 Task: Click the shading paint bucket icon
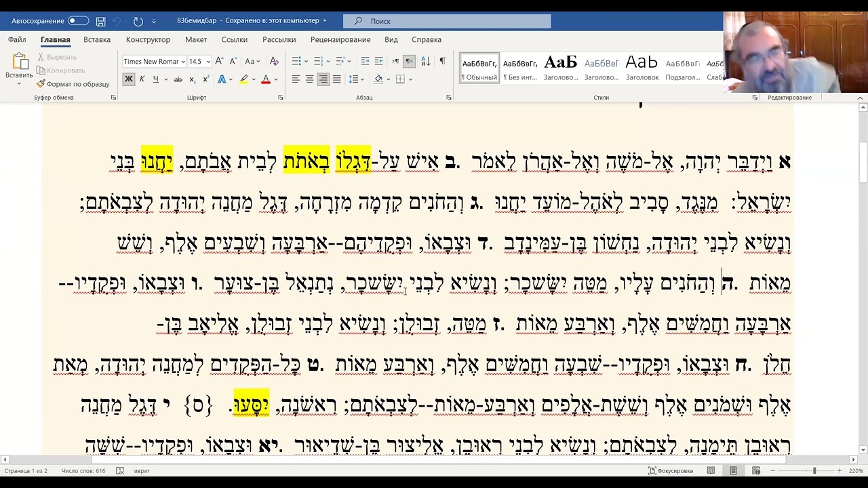378,79
